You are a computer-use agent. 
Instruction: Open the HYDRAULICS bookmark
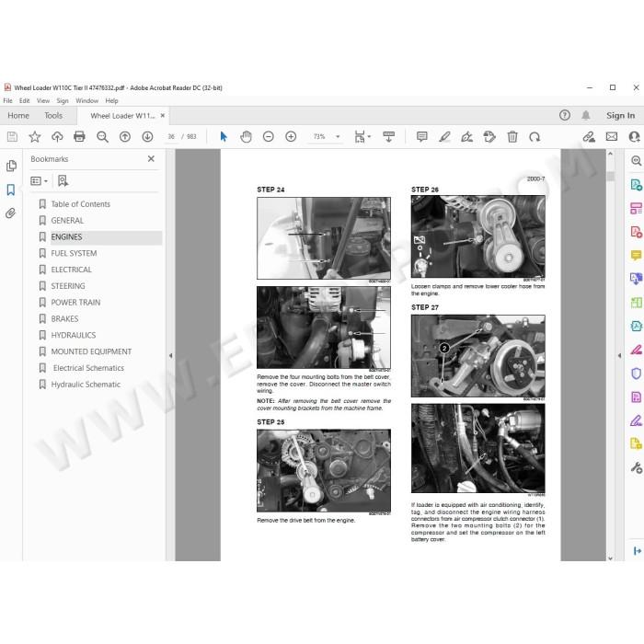click(73, 335)
